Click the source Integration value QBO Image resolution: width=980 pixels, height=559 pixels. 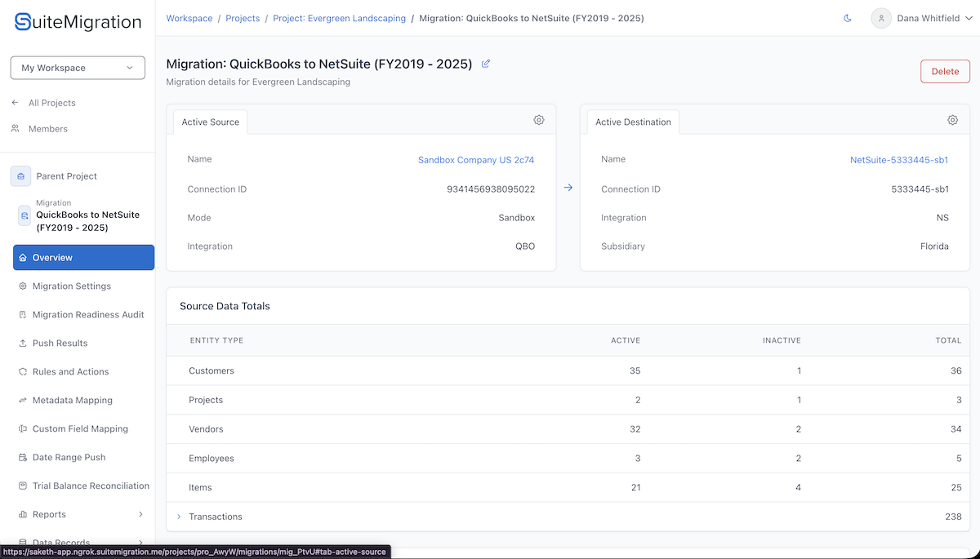[x=525, y=246]
